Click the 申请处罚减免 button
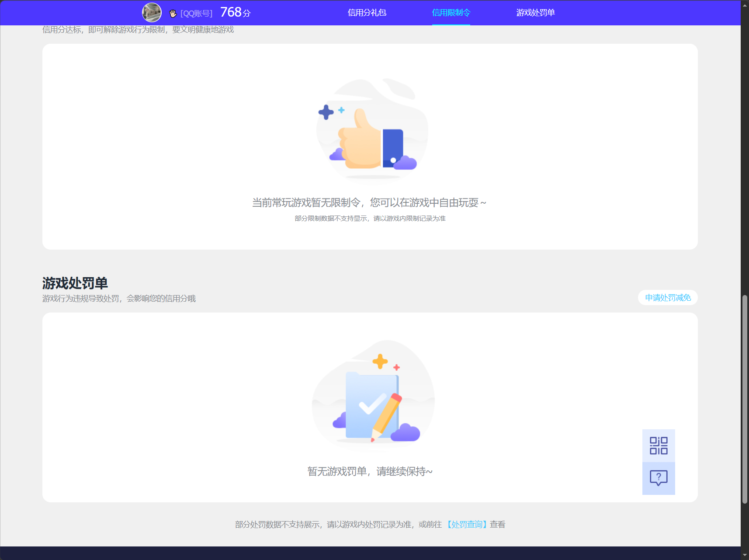The height and width of the screenshot is (560, 749). click(x=668, y=298)
